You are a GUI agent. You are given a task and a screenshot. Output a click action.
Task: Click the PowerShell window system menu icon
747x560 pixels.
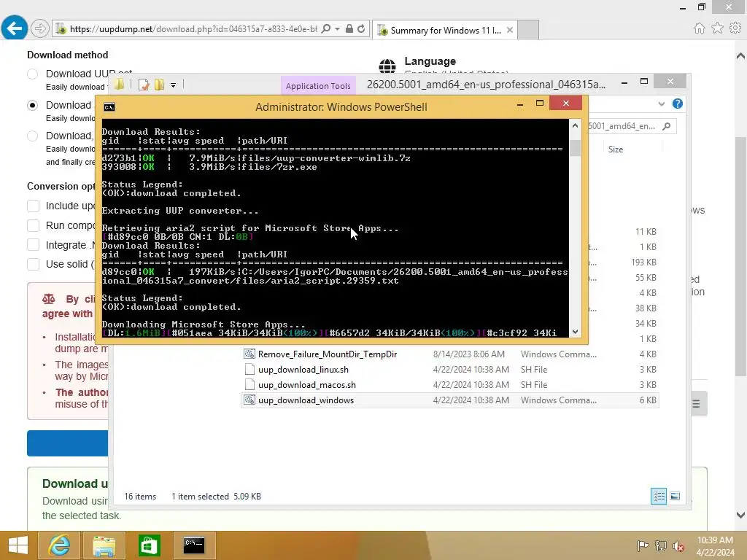point(109,107)
